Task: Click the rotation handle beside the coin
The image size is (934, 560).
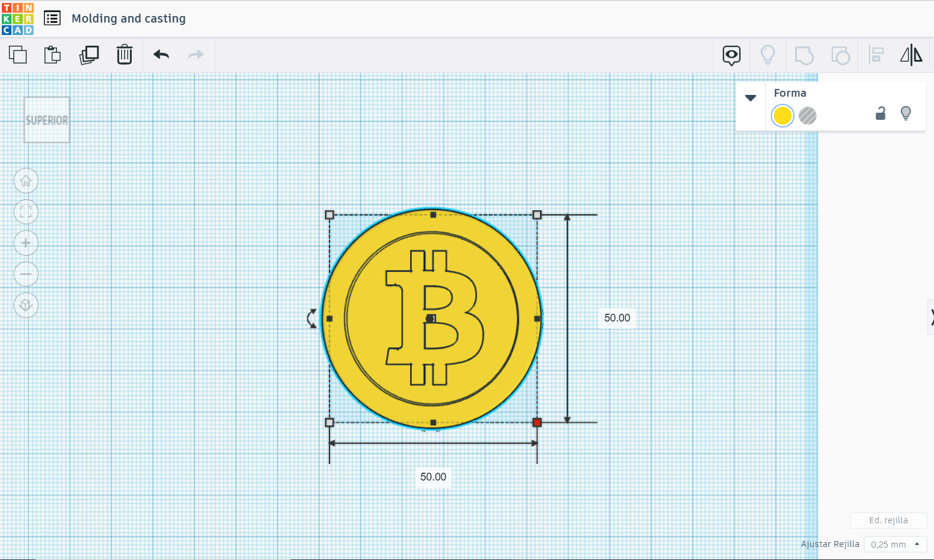Action: click(x=312, y=319)
